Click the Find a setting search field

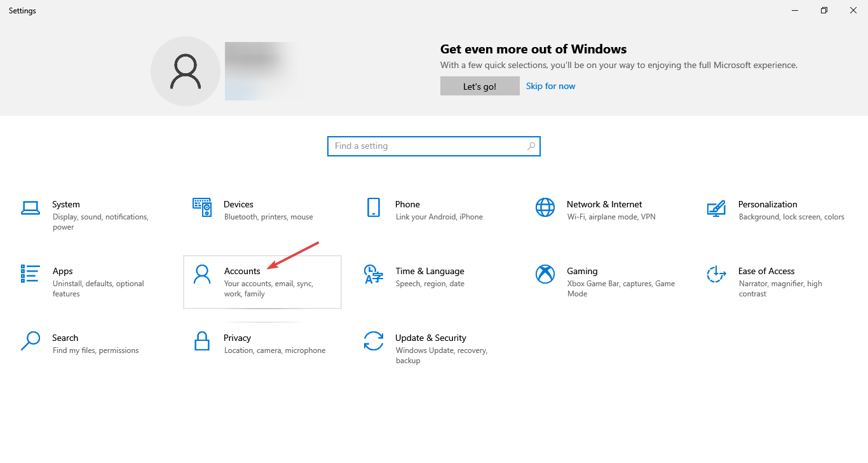[x=434, y=146]
